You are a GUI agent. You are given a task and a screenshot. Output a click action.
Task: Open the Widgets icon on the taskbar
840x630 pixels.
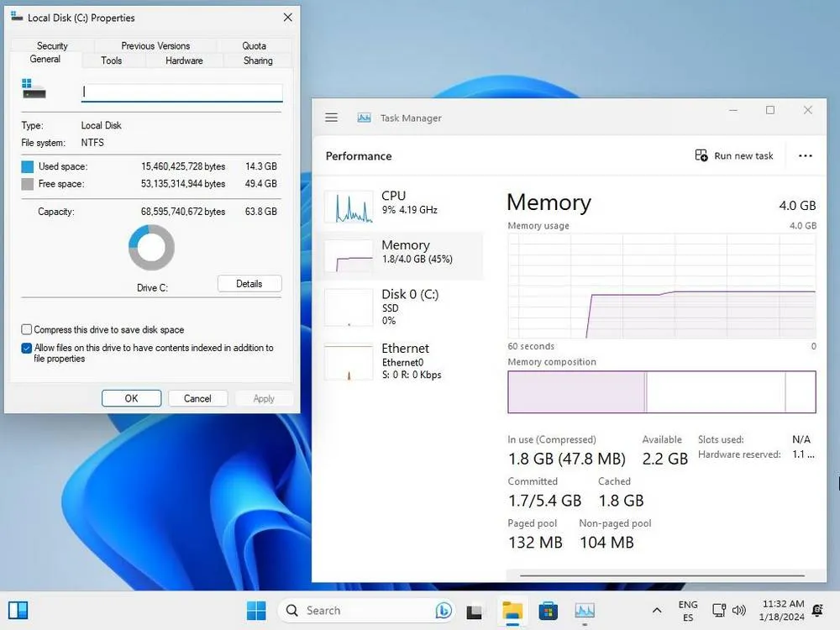tap(18, 610)
